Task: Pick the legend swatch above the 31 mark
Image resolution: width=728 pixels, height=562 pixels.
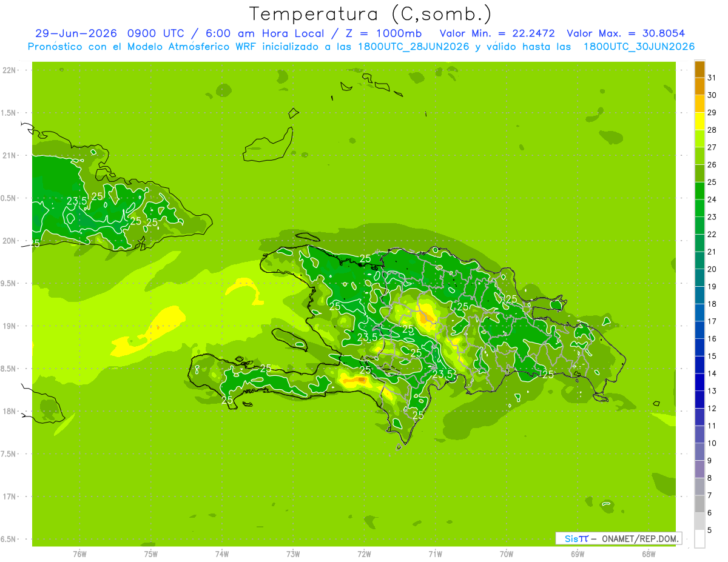Action: click(699, 69)
